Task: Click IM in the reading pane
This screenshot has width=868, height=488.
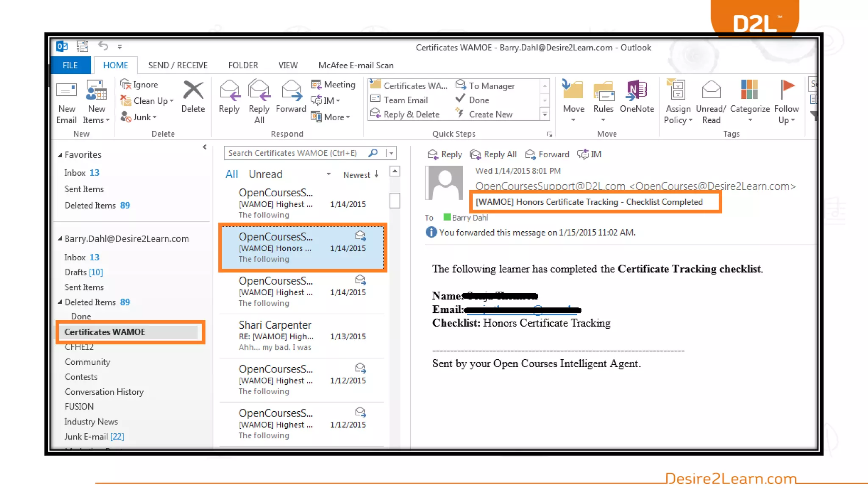Action: (x=589, y=154)
